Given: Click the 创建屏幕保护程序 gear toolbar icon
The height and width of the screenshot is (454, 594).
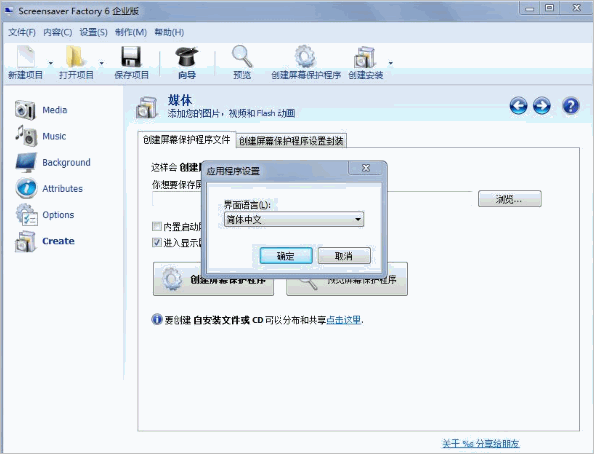Looking at the screenshot, I should (x=305, y=56).
